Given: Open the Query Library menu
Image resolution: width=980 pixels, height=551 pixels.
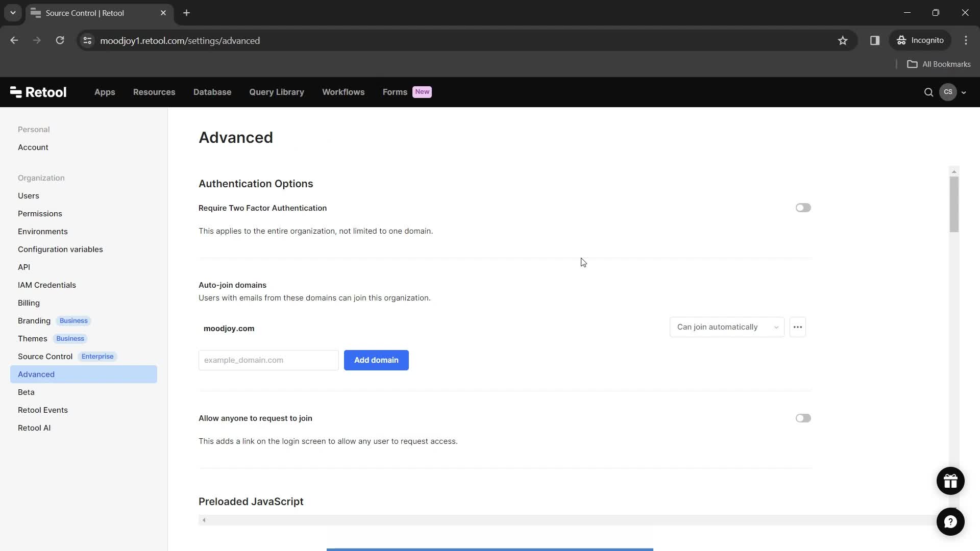Looking at the screenshot, I should pyautogui.click(x=276, y=92).
